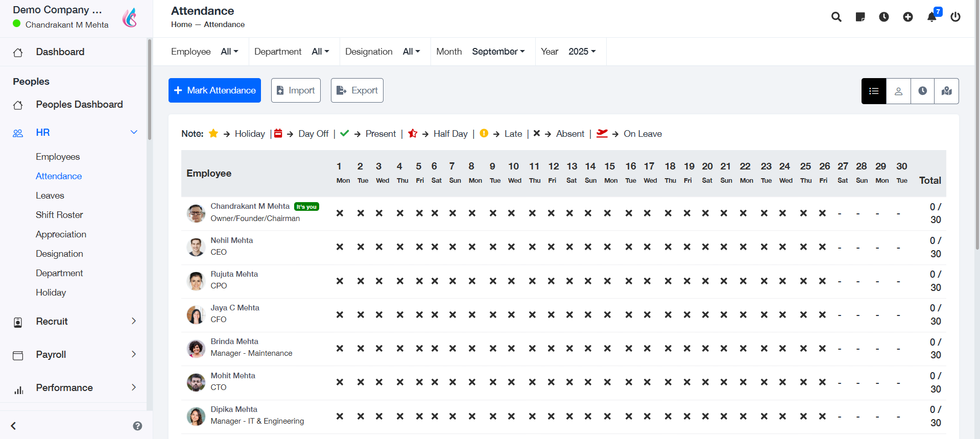Switch to attendance by member view
This screenshot has width=980, height=439.
pyautogui.click(x=898, y=91)
